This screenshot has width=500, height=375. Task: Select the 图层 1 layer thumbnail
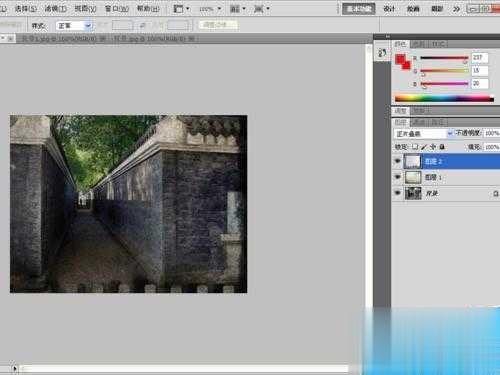pyautogui.click(x=413, y=177)
